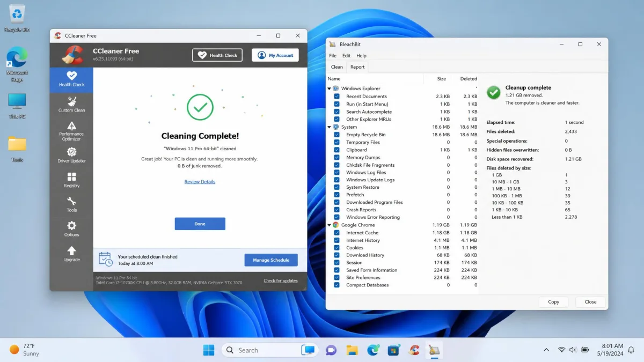The height and width of the screenshot is (362, 644).
Task: Open Driver Updater in CCleaner sidebar
Action: pos(71,156)
